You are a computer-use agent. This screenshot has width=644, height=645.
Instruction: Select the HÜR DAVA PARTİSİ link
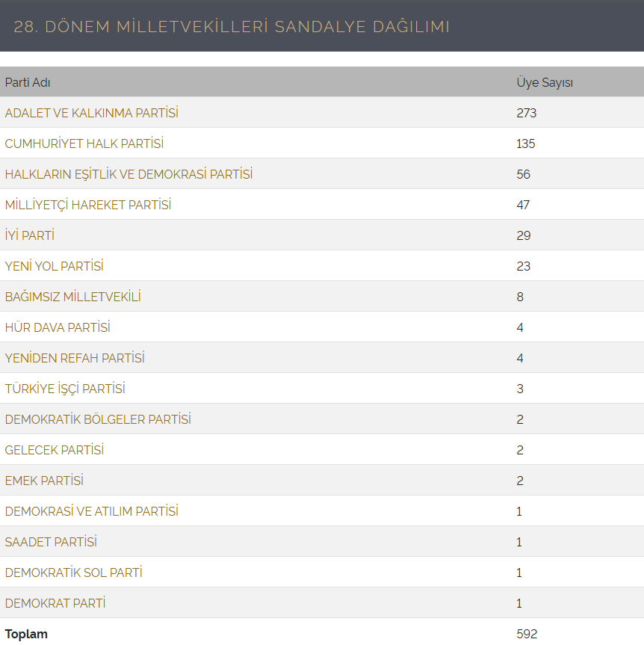[x=58, y=327]
